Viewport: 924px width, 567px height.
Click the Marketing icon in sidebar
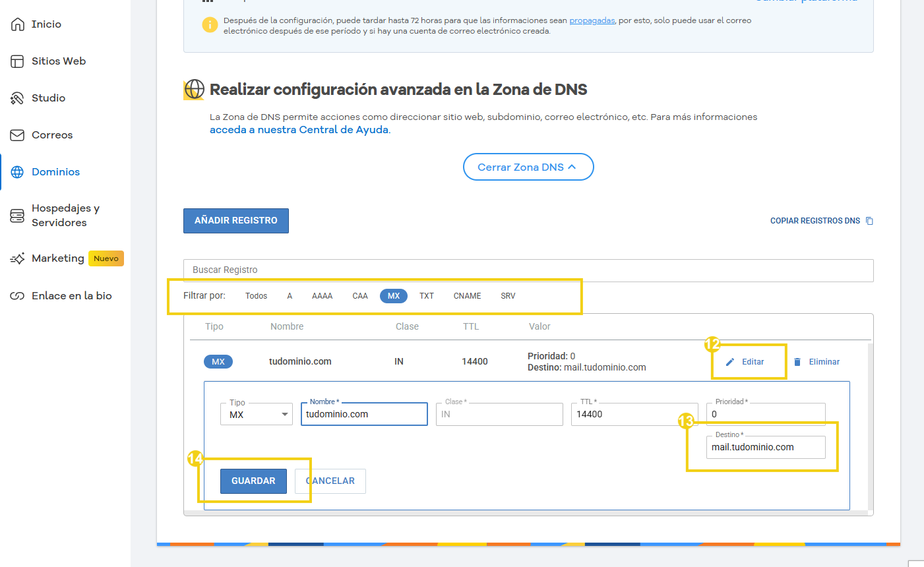coord(18,259)
